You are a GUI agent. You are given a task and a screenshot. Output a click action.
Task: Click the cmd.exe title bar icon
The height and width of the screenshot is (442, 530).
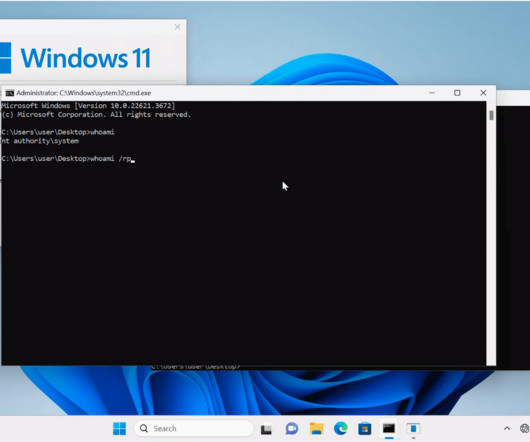click(x=9, y=93)
